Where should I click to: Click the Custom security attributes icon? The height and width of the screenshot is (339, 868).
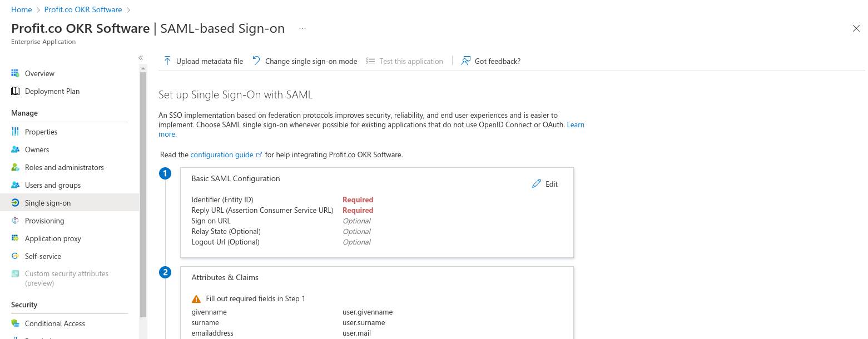[x=16, y=274]
